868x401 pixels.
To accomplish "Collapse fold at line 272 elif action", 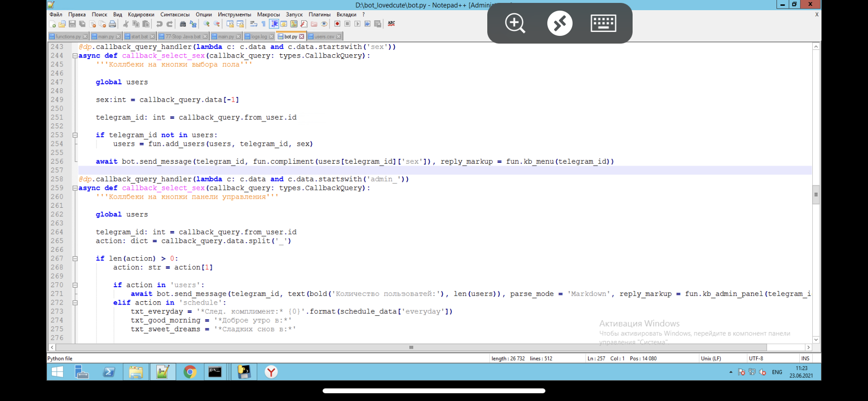I will (x=75, y=303).
